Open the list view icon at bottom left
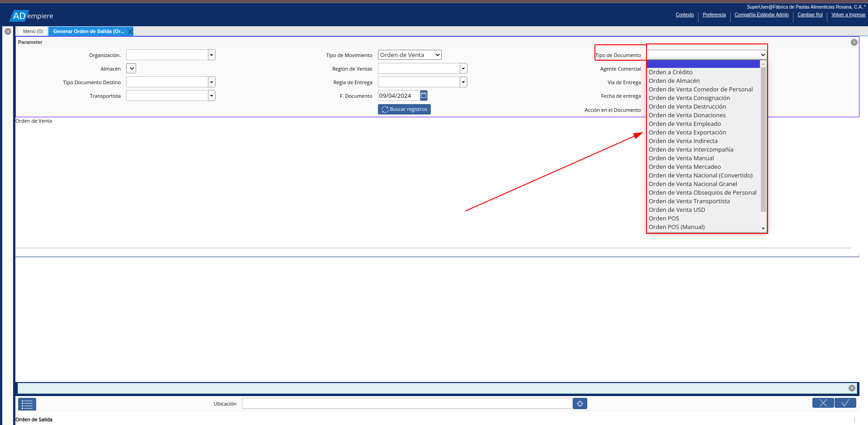This screenshot has height=425, width=868. tap(27, 404)
